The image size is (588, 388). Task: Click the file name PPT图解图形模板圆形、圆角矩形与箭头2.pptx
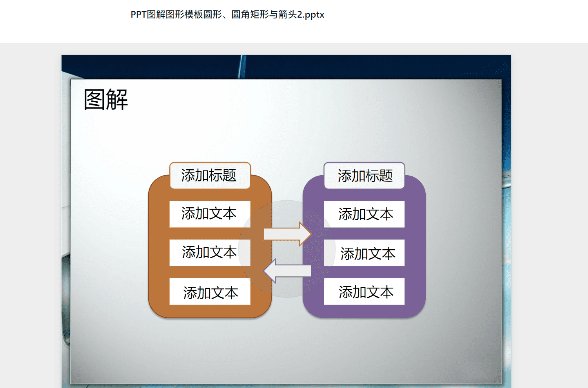(x=227, y=15)
